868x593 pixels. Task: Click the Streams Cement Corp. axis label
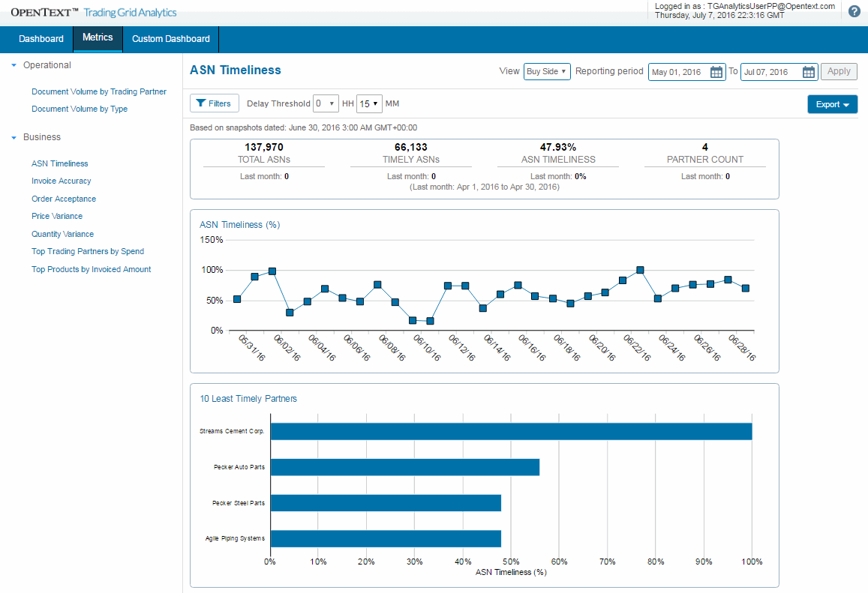click(x=232, y=432)
